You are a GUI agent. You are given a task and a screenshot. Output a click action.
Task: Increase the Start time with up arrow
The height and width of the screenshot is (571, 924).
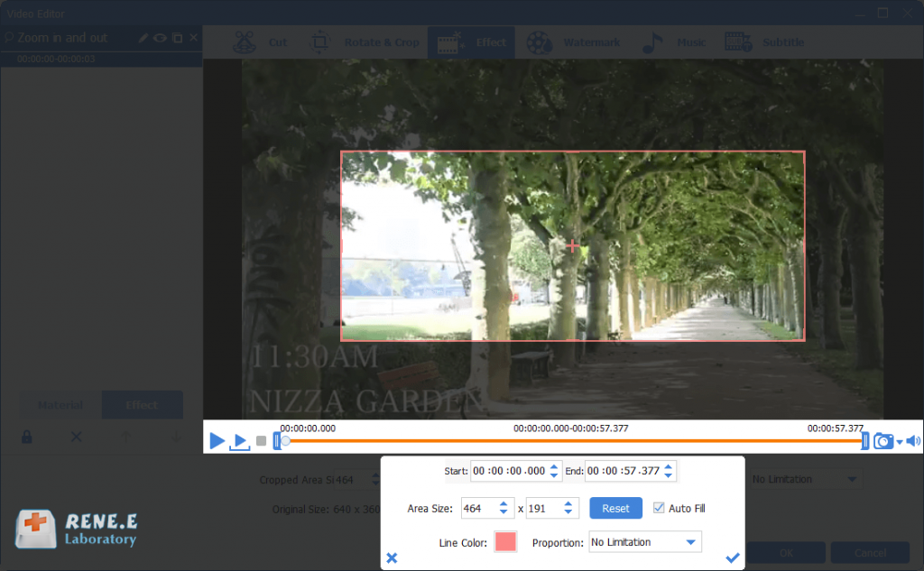(554, 466)
